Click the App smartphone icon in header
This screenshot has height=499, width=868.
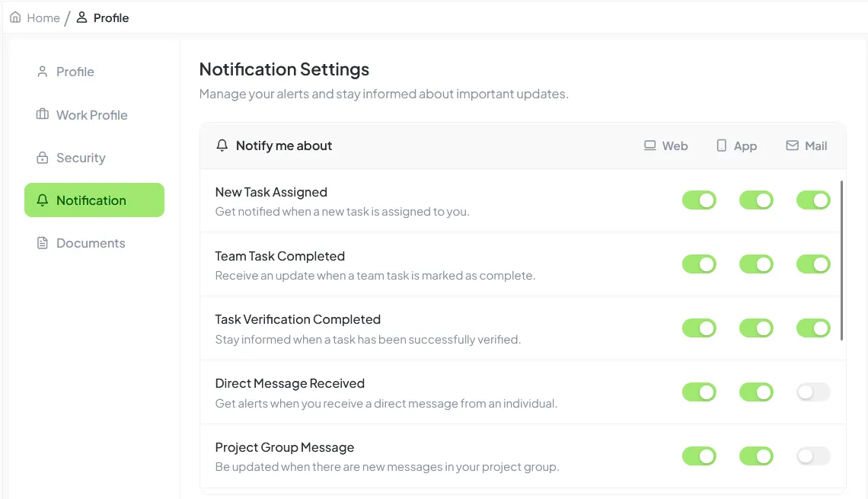720,145
